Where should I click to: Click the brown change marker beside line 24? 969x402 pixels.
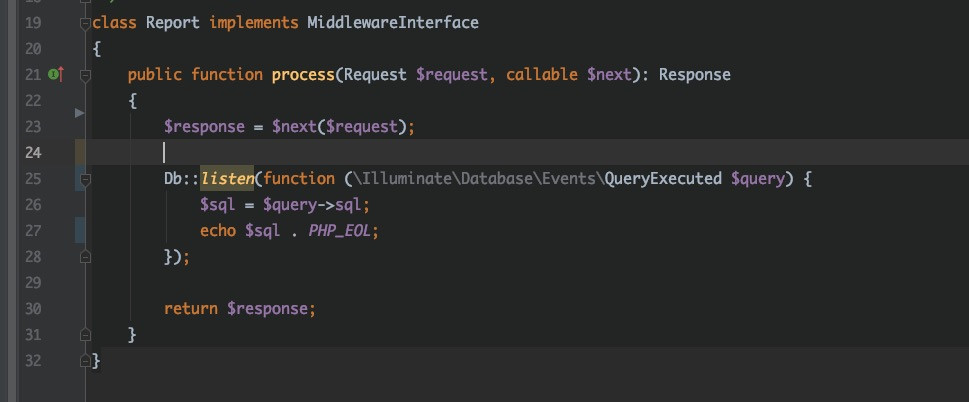click(80, 152)
